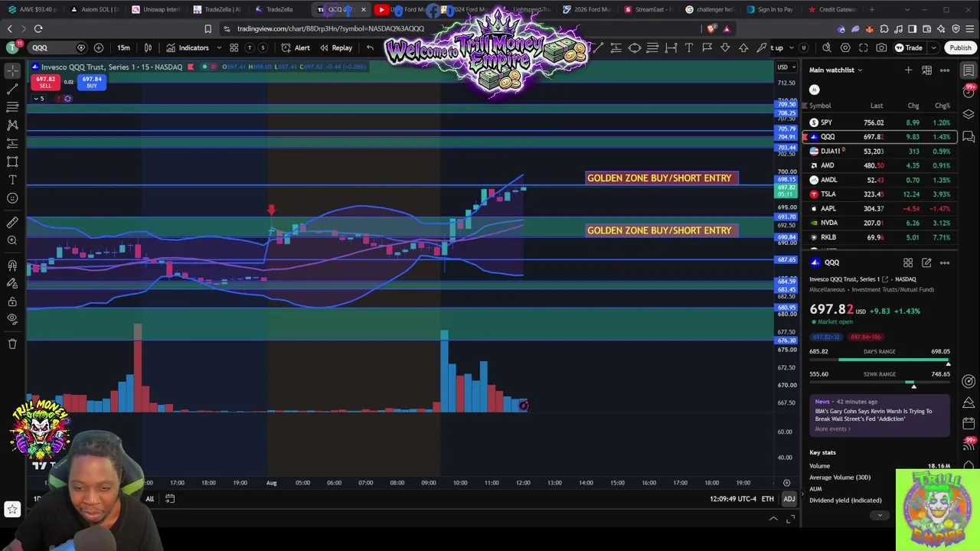
Task: Open the Fibonacci retracement tools
Action: coord(12,107)
